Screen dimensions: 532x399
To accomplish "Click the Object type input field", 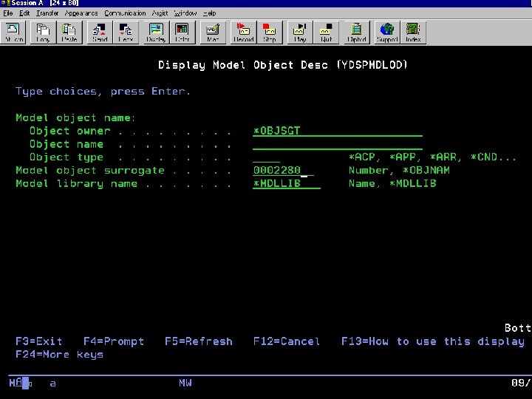I will click(266, 157).
